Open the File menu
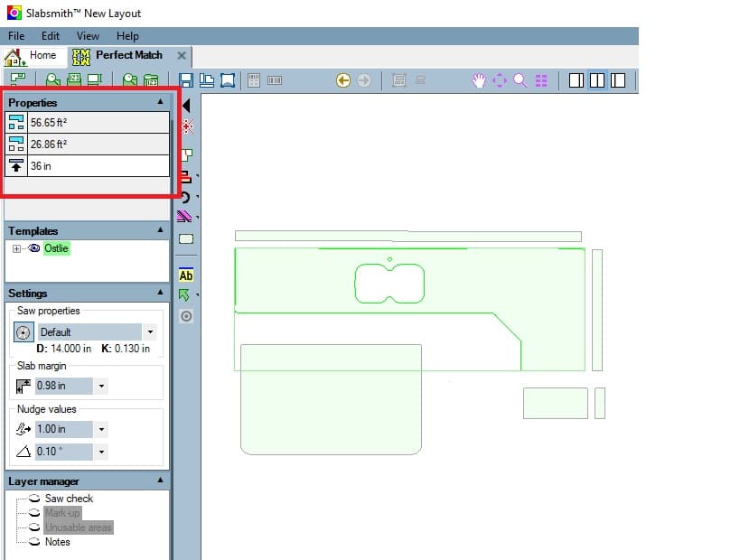 (16, 36)
